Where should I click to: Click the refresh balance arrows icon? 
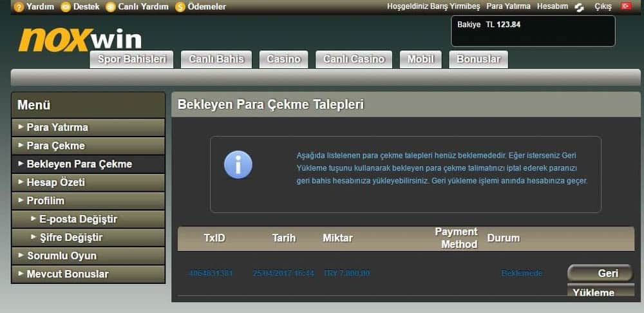click(580, 7)
